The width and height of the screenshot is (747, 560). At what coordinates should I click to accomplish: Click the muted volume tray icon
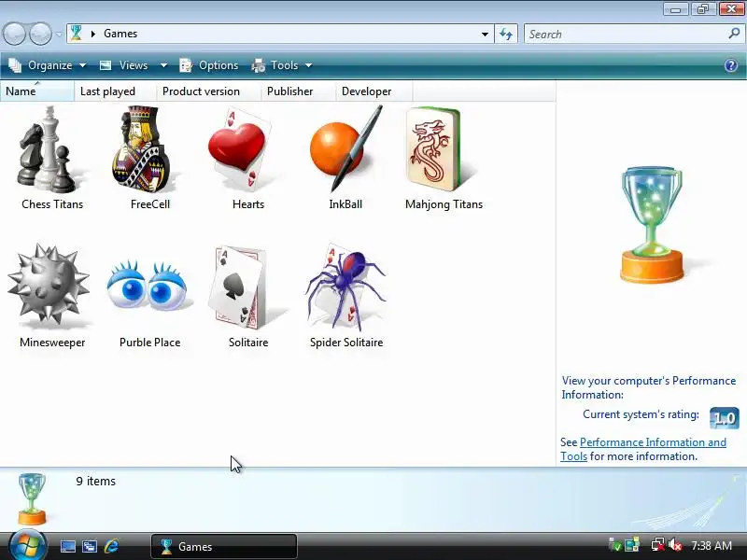[x=675, y=545]
